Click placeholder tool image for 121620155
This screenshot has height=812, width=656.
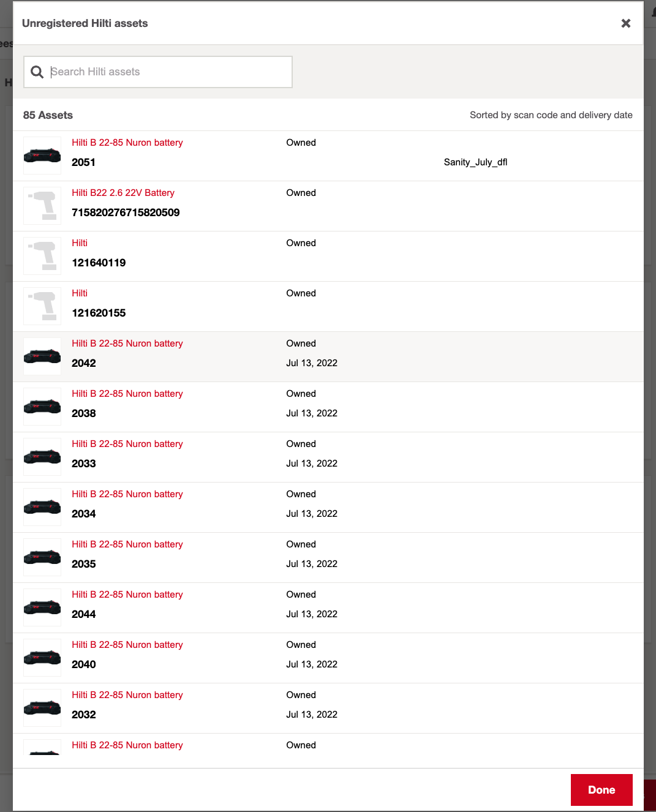pyautogui.click(x=42, y=306)
